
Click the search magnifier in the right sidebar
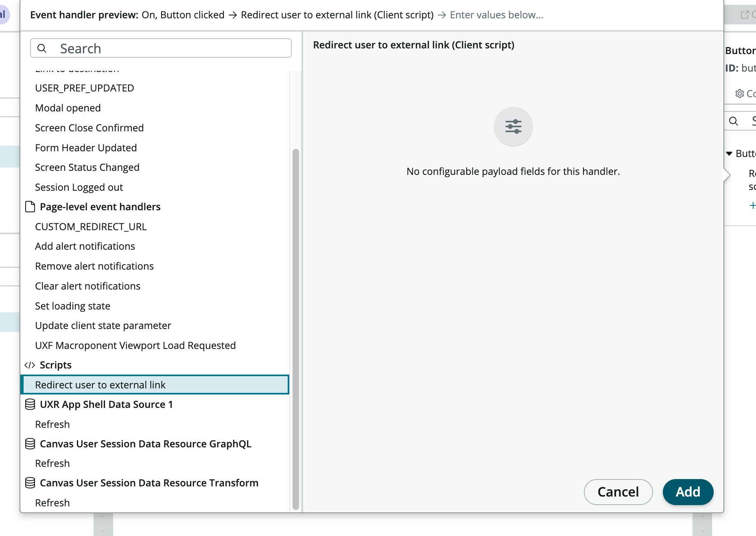click(x=734, y=121)
